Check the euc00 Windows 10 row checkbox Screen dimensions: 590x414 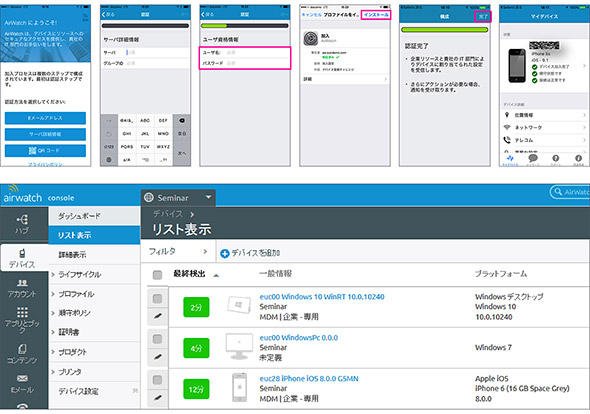(x=157, y=299)
